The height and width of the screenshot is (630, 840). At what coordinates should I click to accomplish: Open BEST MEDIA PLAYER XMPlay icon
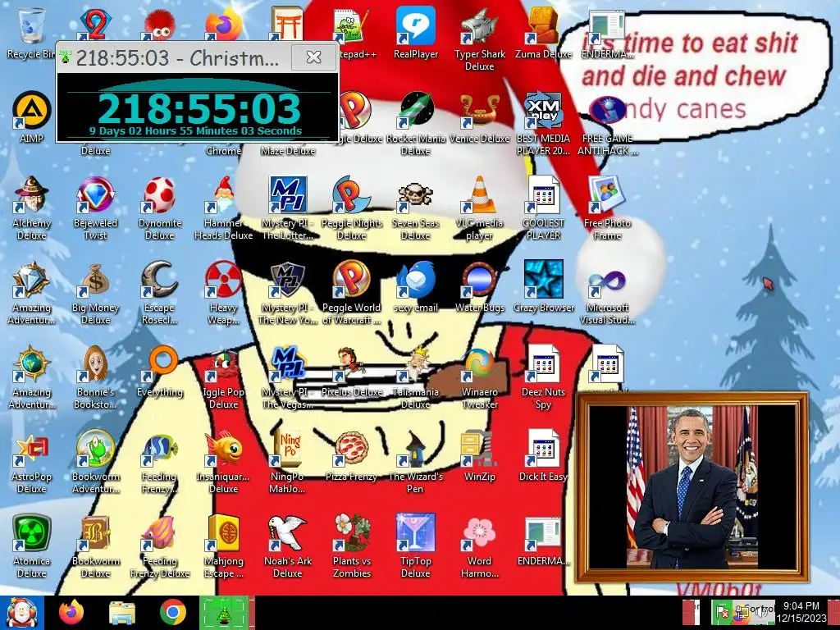click(543, 123)
